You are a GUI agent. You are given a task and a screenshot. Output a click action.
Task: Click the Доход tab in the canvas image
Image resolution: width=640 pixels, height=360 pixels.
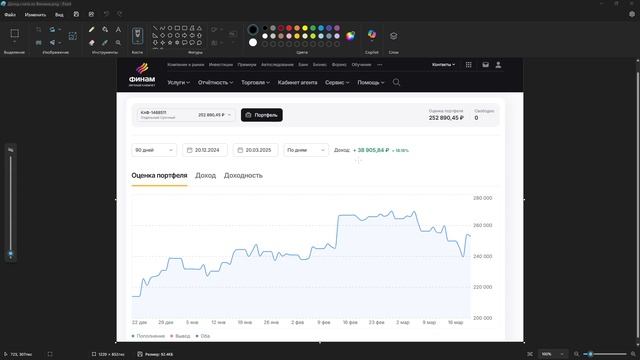point(205,176)
